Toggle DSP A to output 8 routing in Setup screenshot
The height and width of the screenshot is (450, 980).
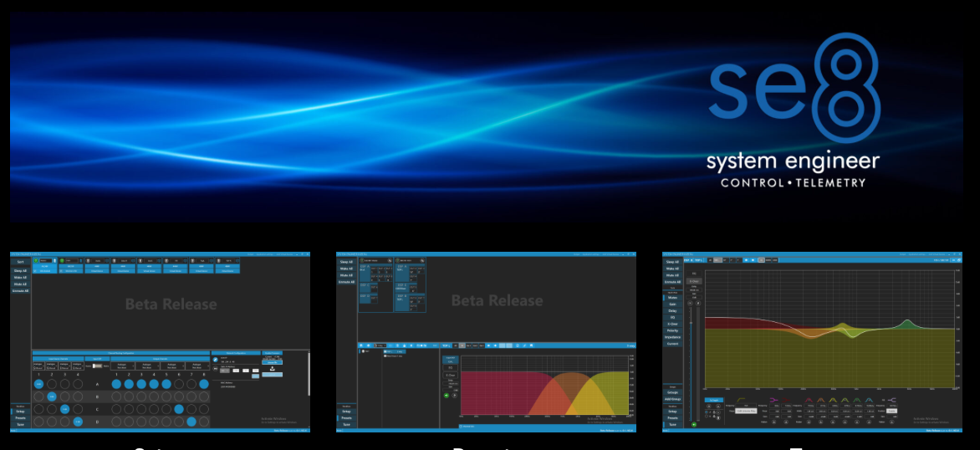[204, 384]
